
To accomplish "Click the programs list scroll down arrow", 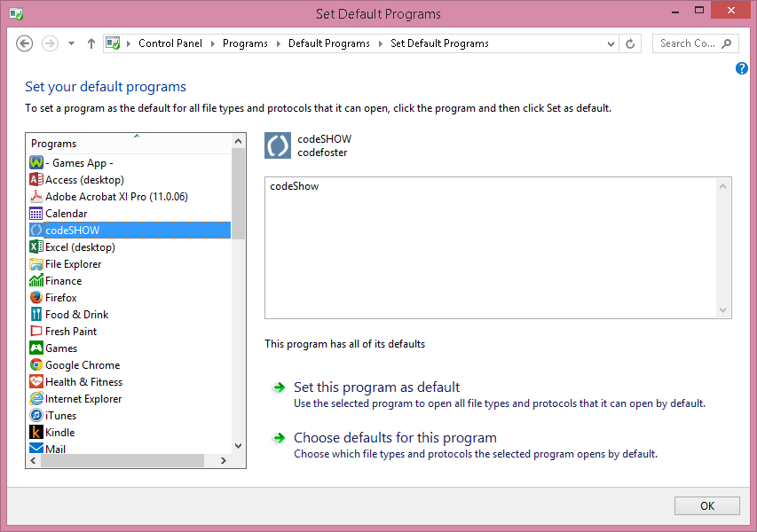I will click(x=238, y=446).
